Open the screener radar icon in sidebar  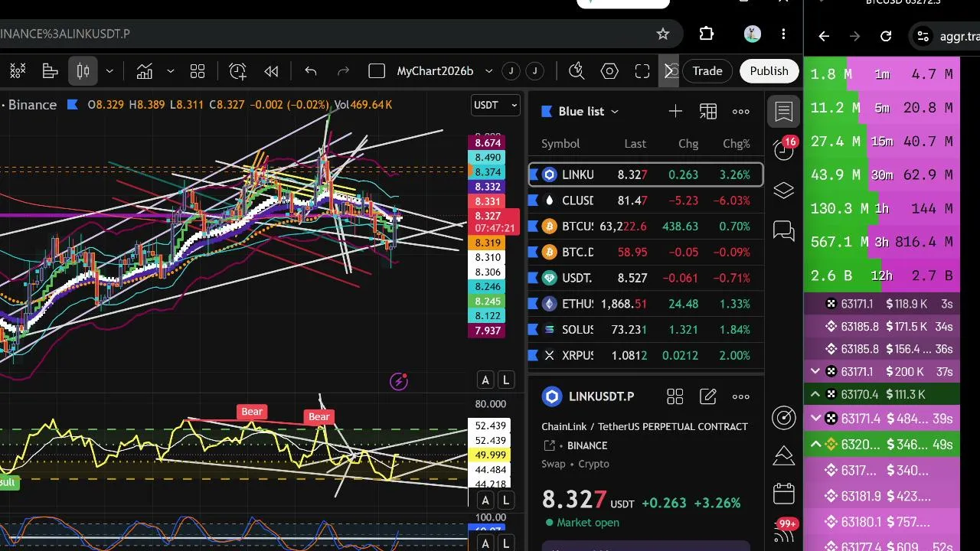pyautogui.click(x=784, y=417)
